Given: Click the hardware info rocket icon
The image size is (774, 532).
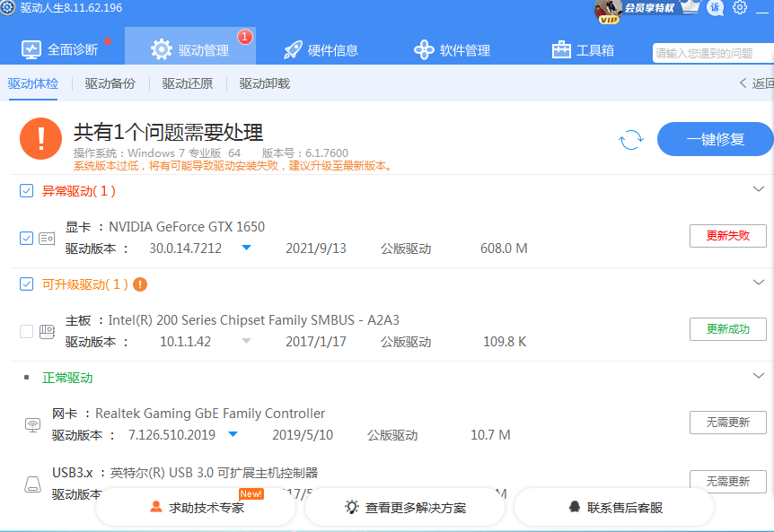Looking at the screenshot, I should [x=293, y=50].
